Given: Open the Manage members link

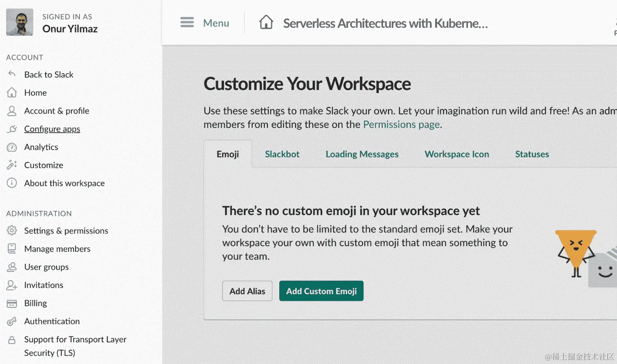Looking at the screenshot, I should coord(57,249).
